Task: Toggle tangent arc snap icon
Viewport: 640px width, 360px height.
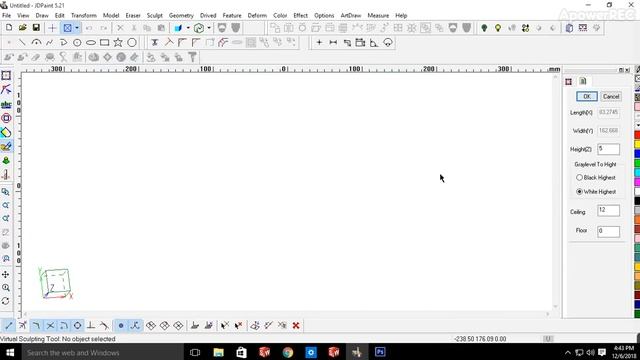Action: coord(64,325)
